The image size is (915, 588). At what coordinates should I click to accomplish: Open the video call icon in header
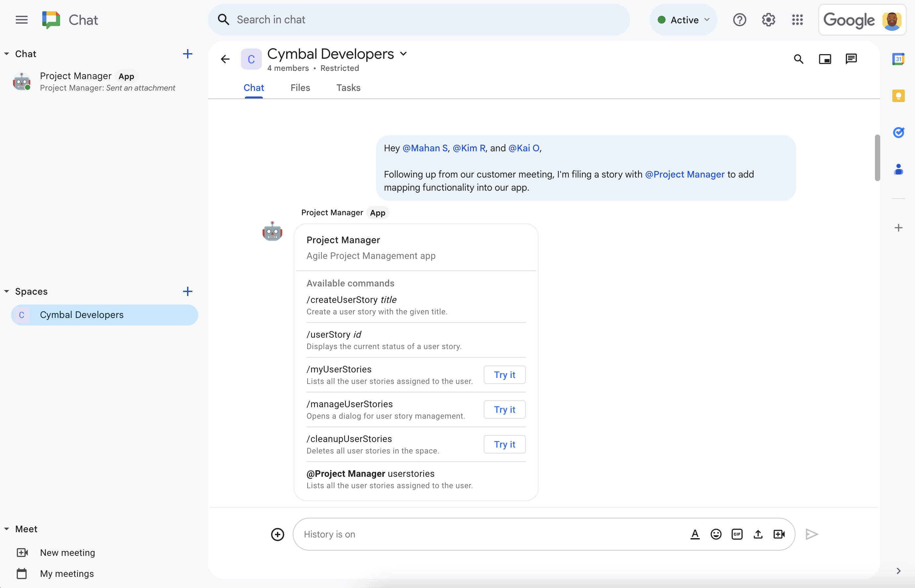pos(825,59)
